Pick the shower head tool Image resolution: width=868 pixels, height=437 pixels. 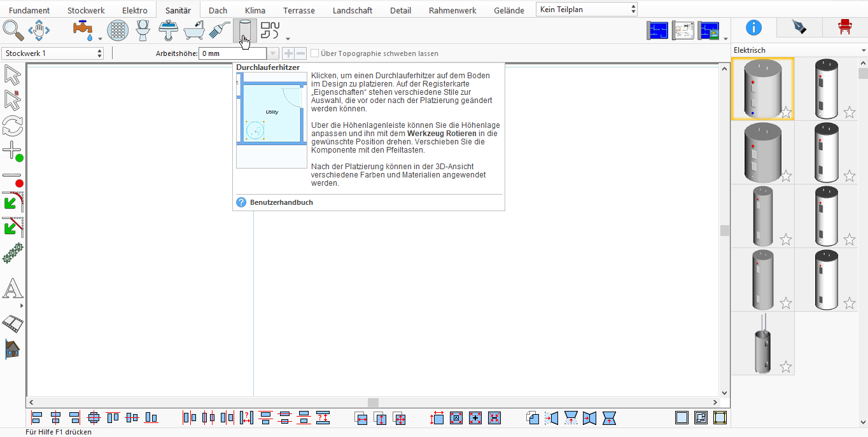click(x=220, y=30)
